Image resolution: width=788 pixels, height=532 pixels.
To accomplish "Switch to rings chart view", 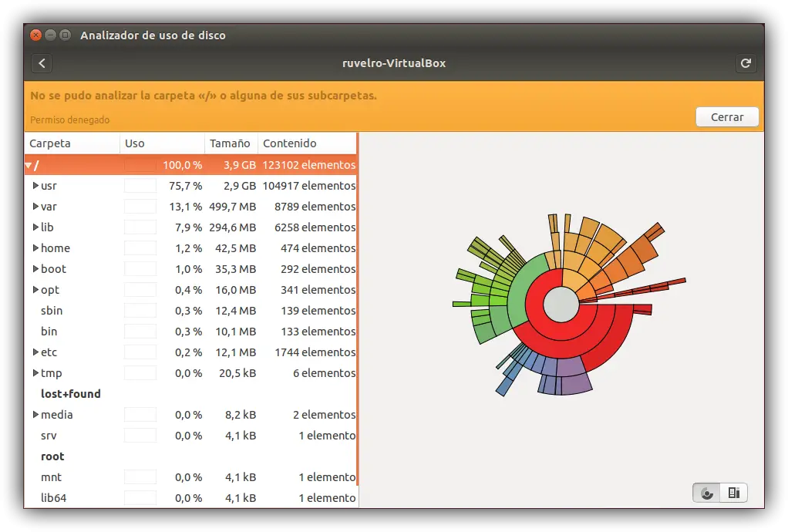I will [706, 493].
